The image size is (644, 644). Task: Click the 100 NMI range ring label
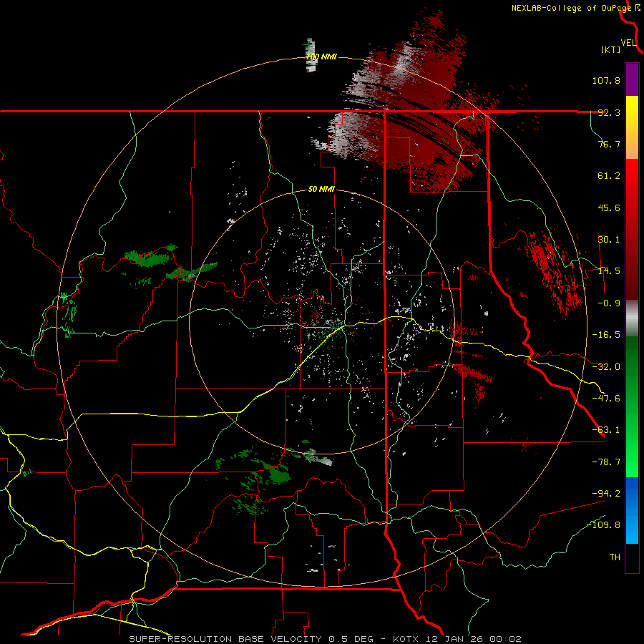pyautogui.click(x=321, y=57)
